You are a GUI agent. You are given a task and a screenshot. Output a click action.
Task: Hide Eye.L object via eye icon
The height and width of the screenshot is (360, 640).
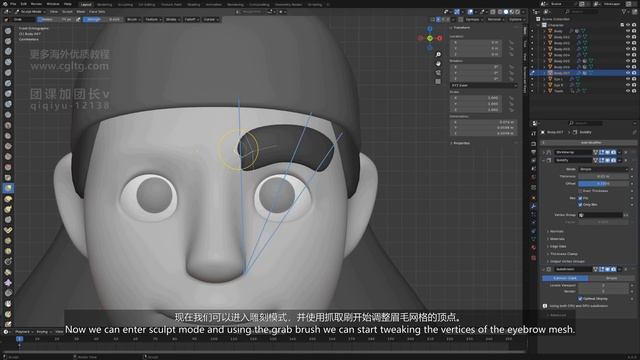coord(628,79)
